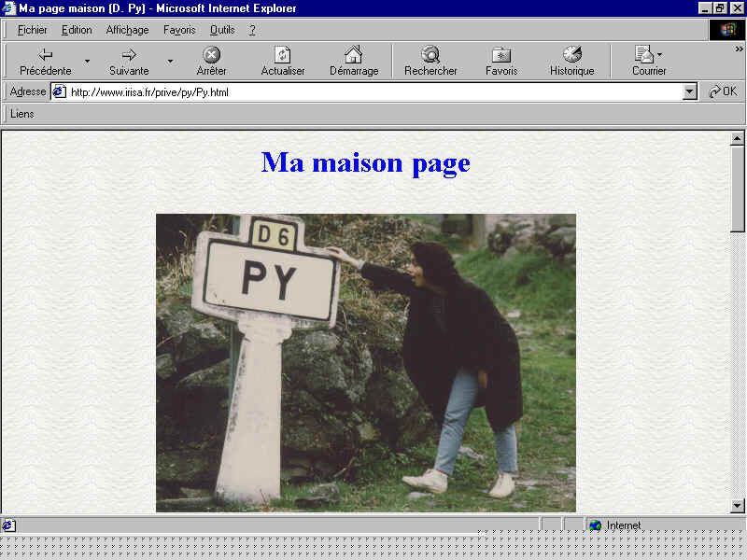Click the Windows logo throbber
The height and width of the screenshot is (560, 747).
727,30
